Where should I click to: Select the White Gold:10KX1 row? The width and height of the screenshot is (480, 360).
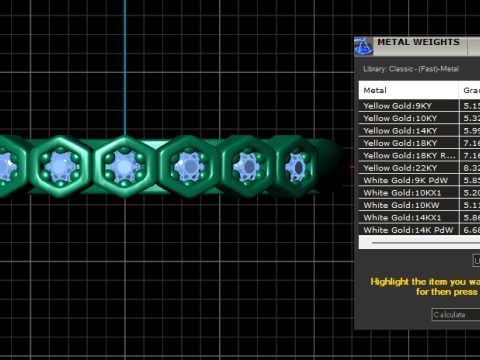(x=419, y=193)
